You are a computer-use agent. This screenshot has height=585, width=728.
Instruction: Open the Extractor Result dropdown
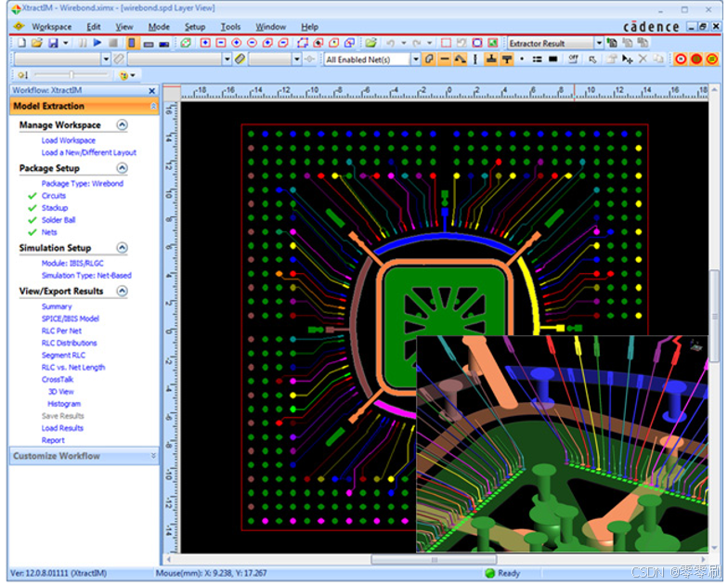599,43
